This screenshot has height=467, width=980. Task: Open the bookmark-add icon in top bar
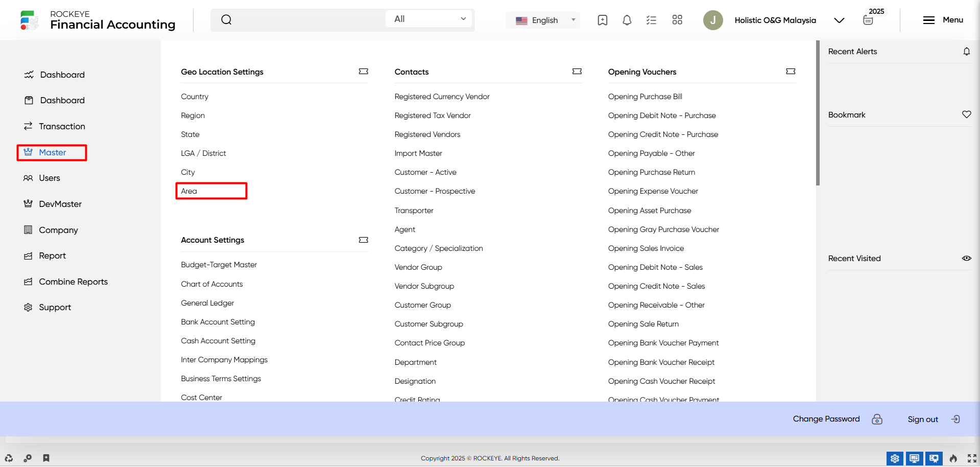point(603,20)
